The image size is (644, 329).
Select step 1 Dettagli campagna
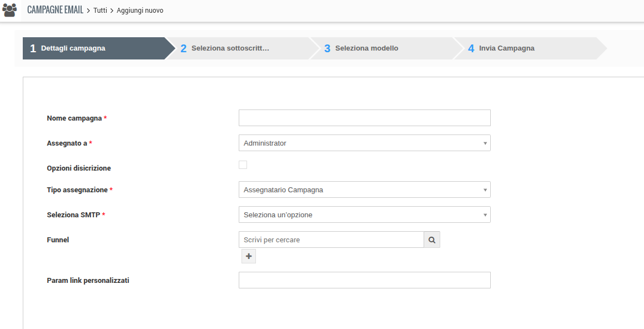pos(73,48)
